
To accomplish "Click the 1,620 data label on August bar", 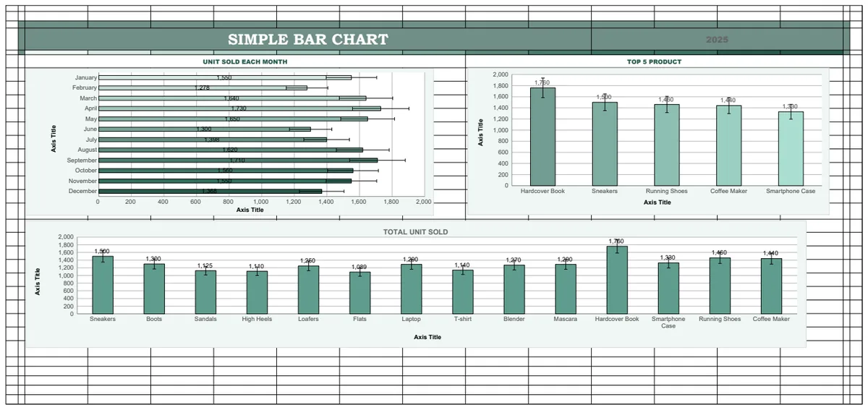I will tap(229, 150).
